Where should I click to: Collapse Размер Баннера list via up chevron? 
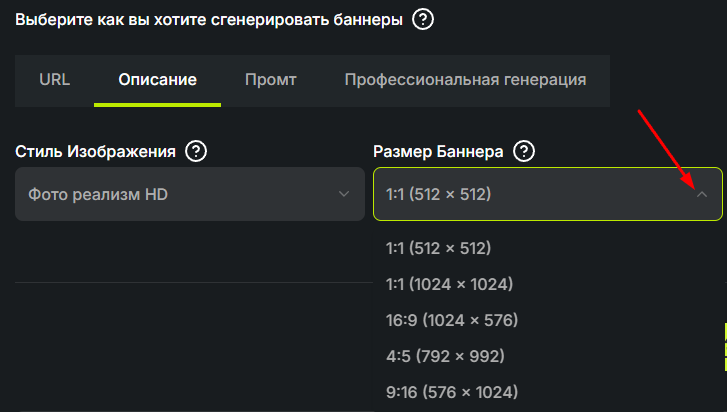702,194
